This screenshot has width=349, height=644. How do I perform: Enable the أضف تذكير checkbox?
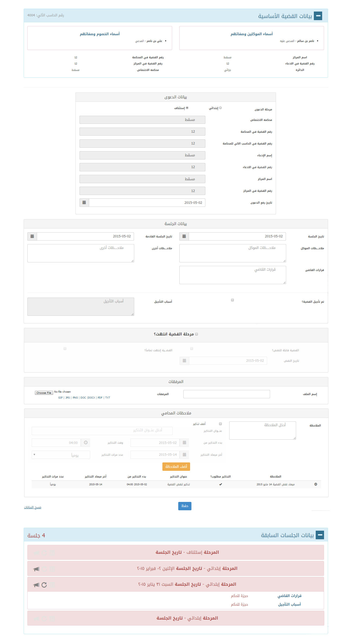[x=220, y=424]
